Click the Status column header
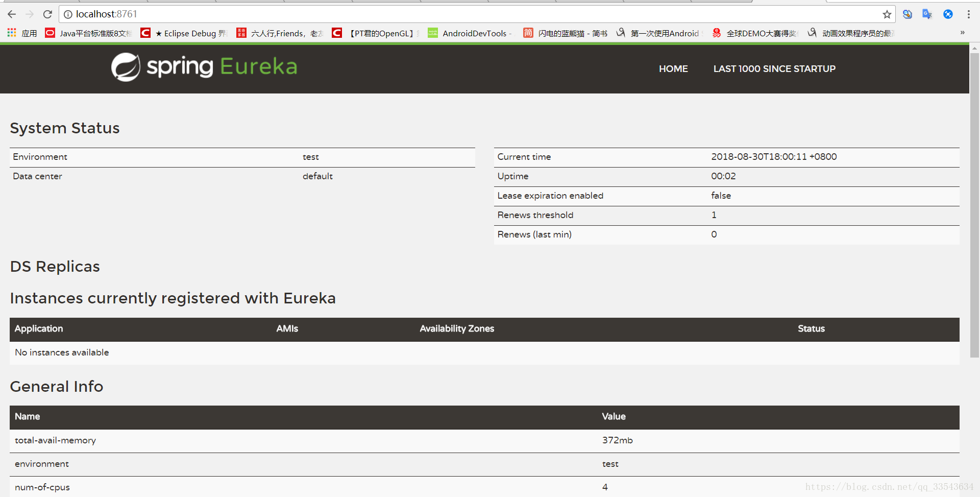 pyautogui.click(x=811, y=328)
